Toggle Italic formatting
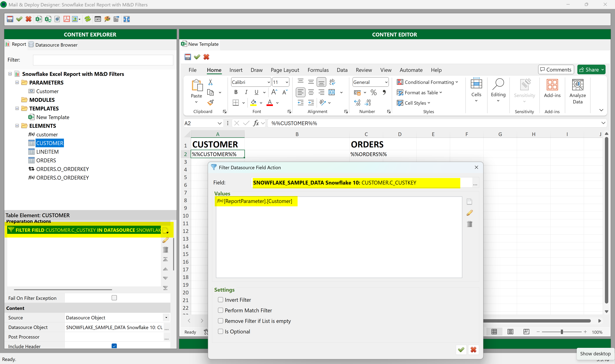This screenshot has height=364, width=615. point(246,92)
